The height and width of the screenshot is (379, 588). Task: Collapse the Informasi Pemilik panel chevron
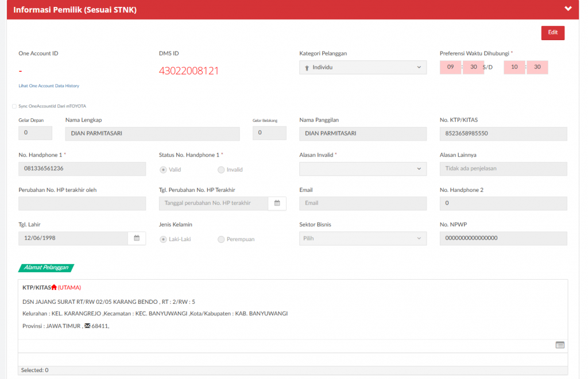click(568, 9)
